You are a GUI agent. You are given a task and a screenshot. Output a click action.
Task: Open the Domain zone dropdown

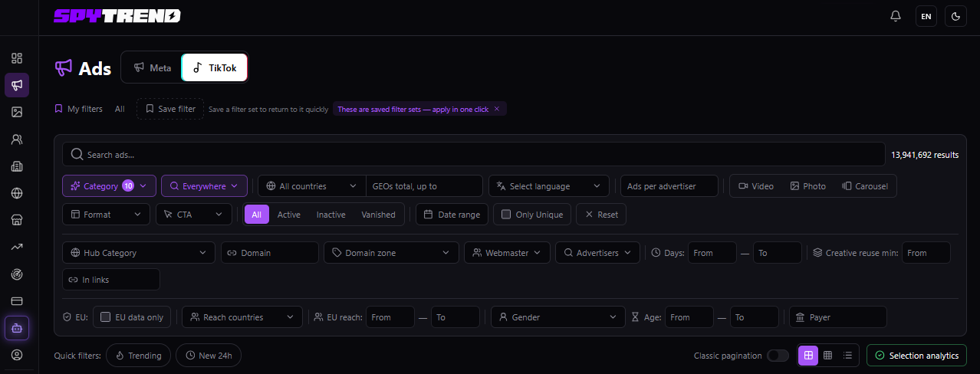(x=392, y=253)
